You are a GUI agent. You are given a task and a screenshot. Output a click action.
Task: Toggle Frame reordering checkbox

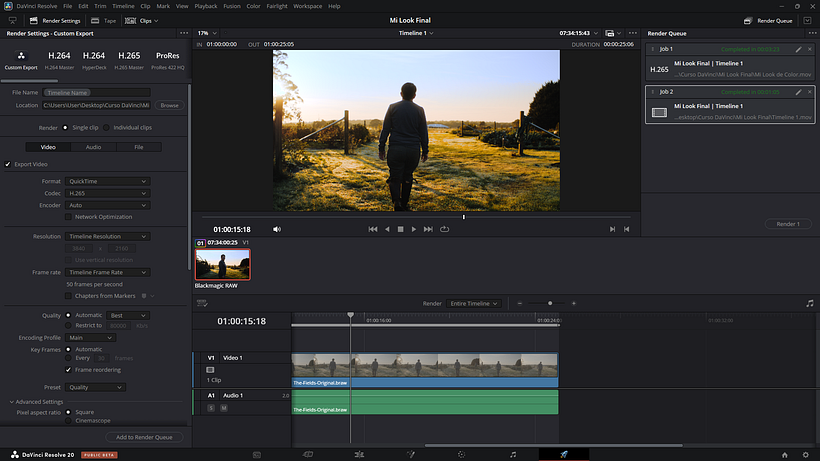coord(68,370)
